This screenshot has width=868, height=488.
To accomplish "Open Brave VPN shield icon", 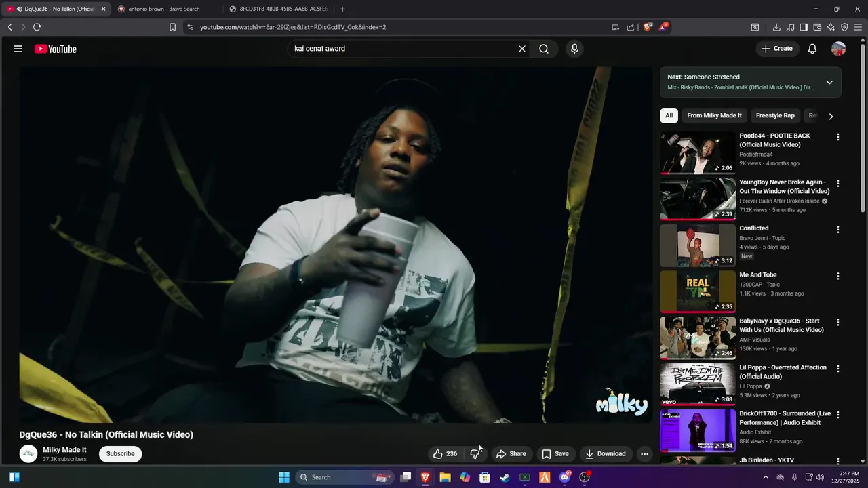I will 844,27.
